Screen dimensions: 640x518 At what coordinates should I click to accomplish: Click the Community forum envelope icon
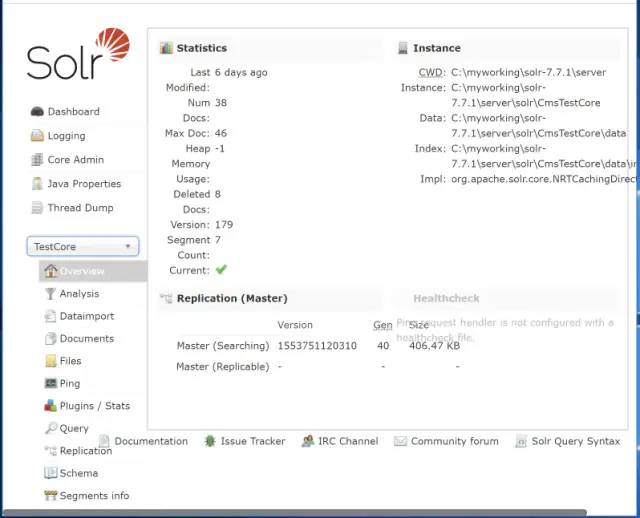(400, 441)
